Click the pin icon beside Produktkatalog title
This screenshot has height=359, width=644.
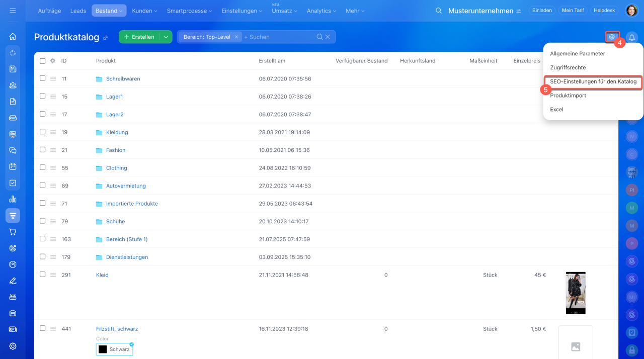(105, 38)
